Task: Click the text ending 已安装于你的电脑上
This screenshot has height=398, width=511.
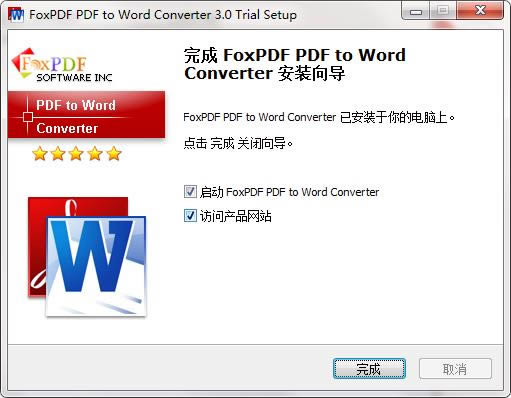Action: (x=319, y=117)
